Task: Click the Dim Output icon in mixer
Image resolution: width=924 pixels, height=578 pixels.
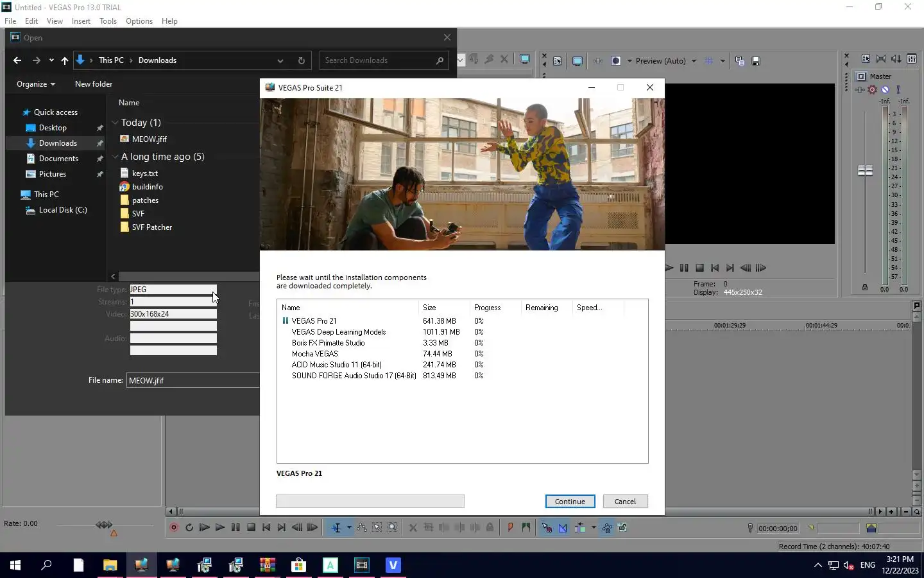Action: (896, 59)
